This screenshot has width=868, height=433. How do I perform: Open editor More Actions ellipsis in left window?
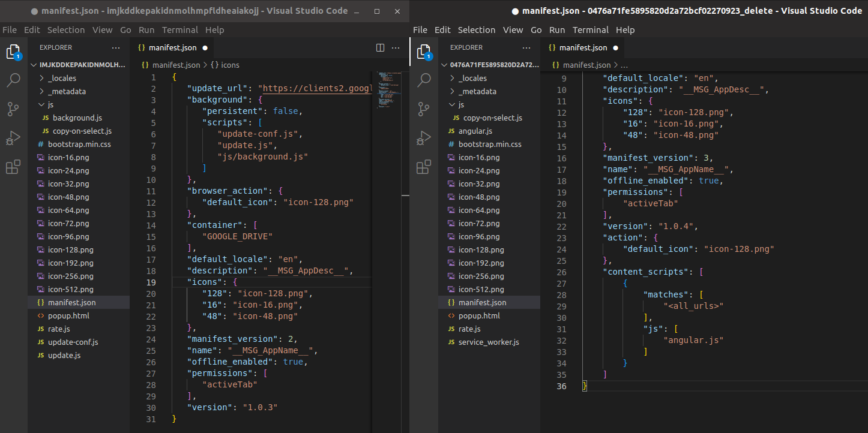coord(396,47)
